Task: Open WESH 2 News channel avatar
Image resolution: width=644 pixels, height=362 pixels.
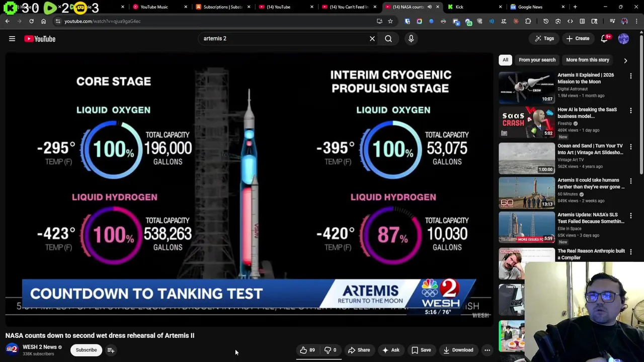Action: tap(12, 349)
